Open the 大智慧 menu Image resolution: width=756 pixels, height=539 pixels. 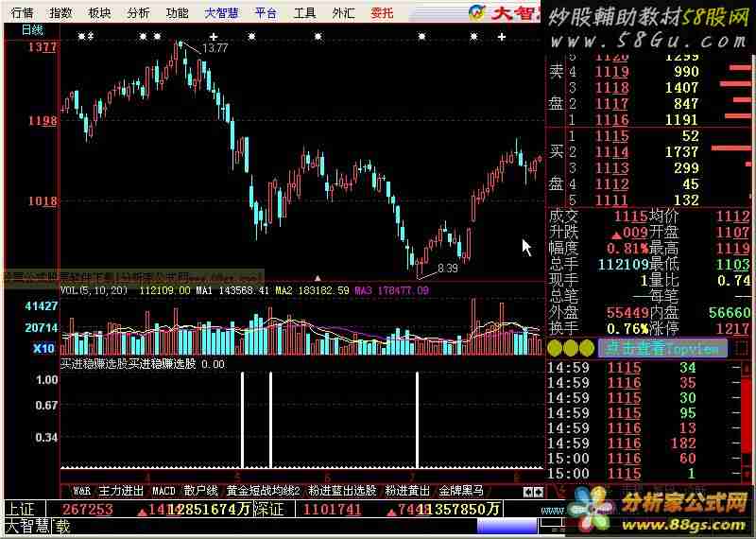221,12
